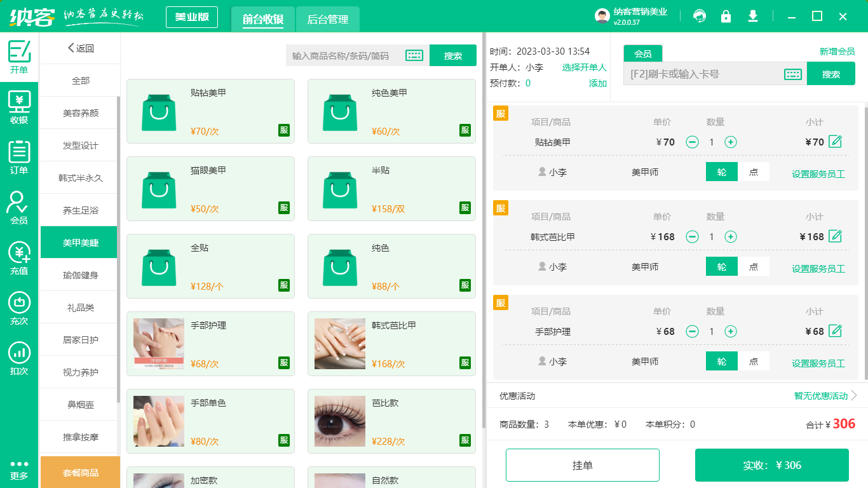Screen dimensions: 868x488
Task: Click the 挂单 hold order button
Action: [x=583, y=464]
